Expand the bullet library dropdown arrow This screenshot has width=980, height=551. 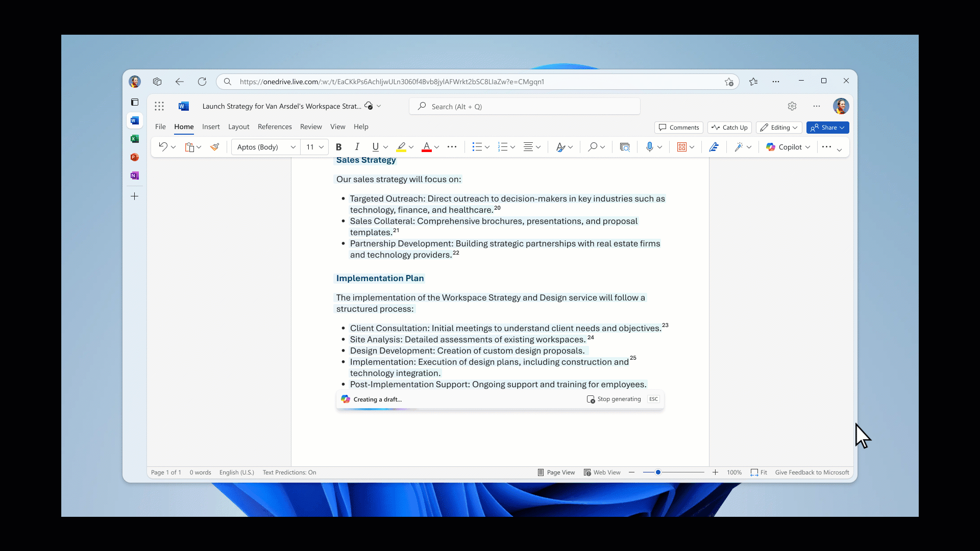[x=487, y=147]
